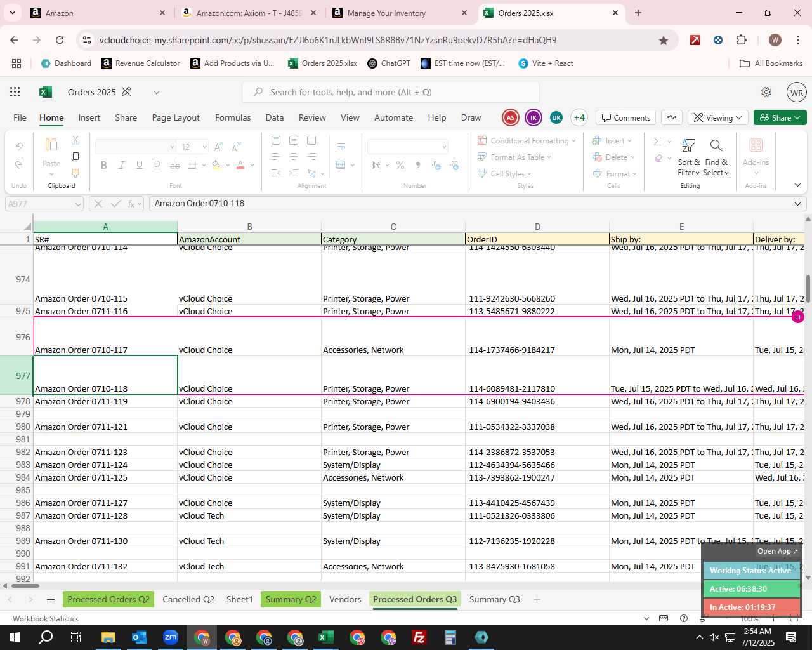
Task: Click the catch-up activity icon beside Comments
Action: click(672, 117)
